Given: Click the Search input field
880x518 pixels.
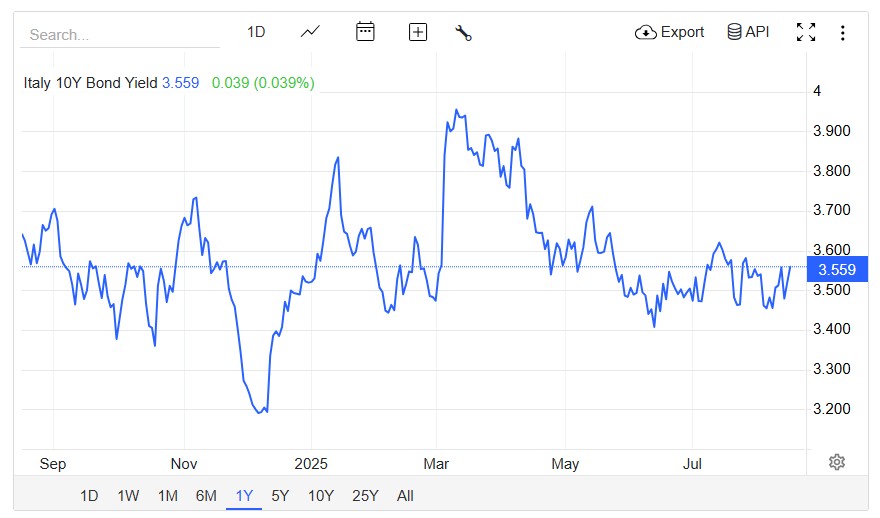Looking at the screenshot, I should (x=120, y=34).
